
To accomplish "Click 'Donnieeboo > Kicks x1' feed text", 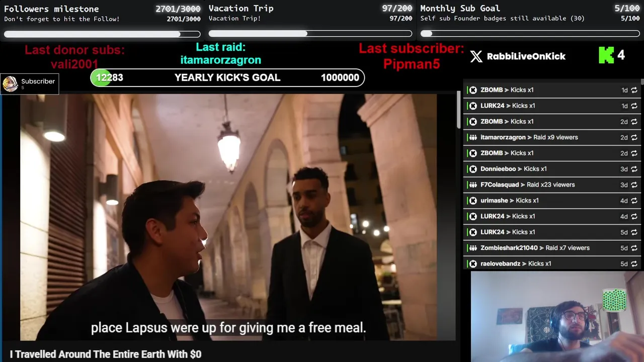I will [x=514, y=169].
